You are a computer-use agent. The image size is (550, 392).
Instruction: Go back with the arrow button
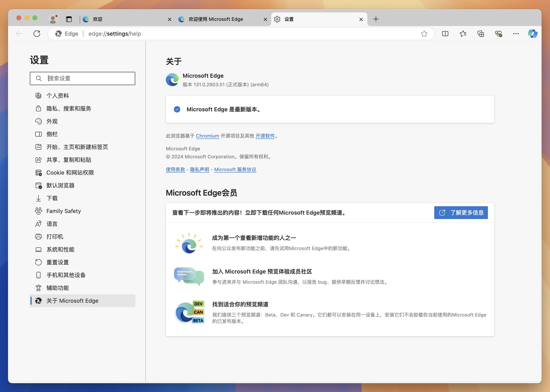[x=19, y=34]
